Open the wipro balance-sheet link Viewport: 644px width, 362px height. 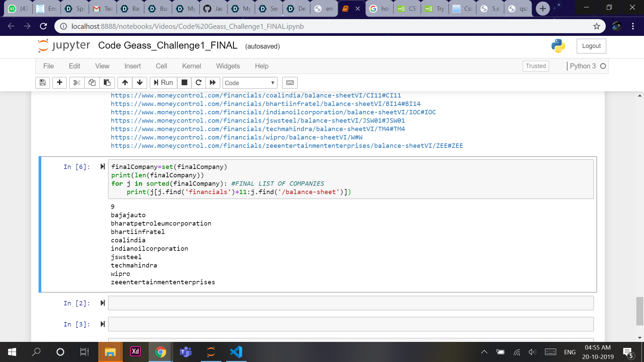click(x=236, y=137)
